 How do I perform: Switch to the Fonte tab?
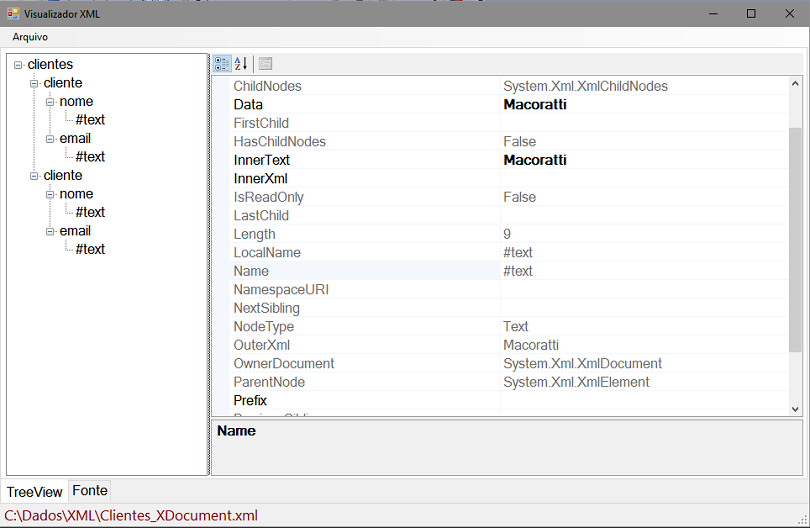pyautogui.click(x=90, y=490)
